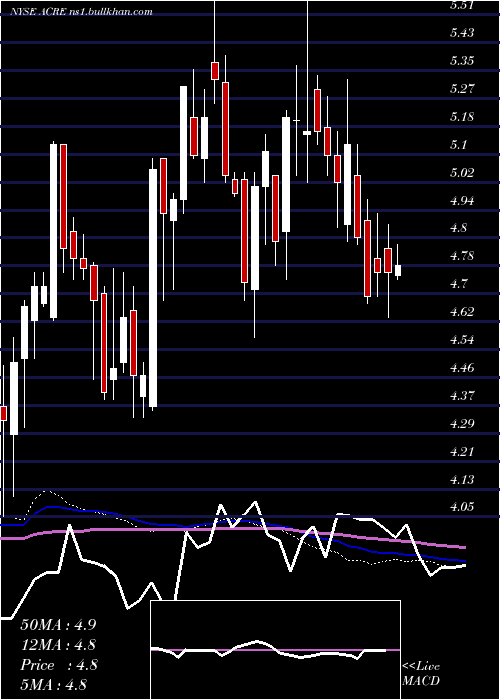500x700 pixels.
Task: Click the 50MA : 4.9 legend value
Action: click(58, 625)
